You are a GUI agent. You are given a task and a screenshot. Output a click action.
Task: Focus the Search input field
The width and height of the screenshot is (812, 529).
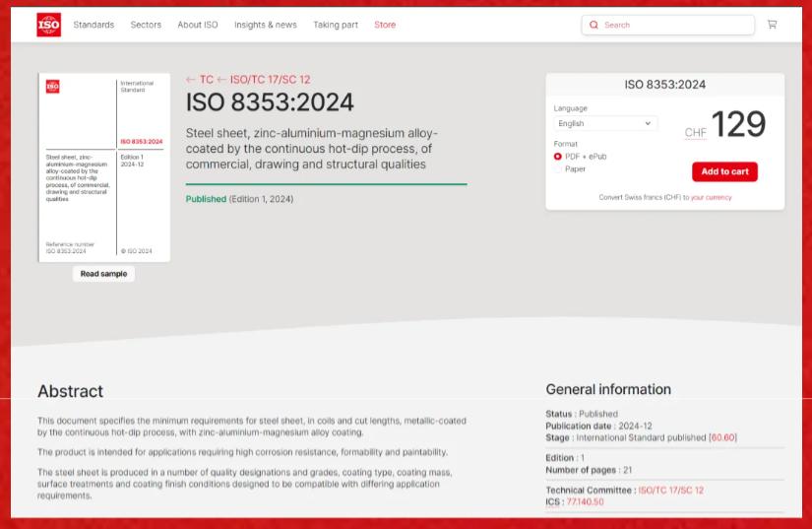point(667,25)
